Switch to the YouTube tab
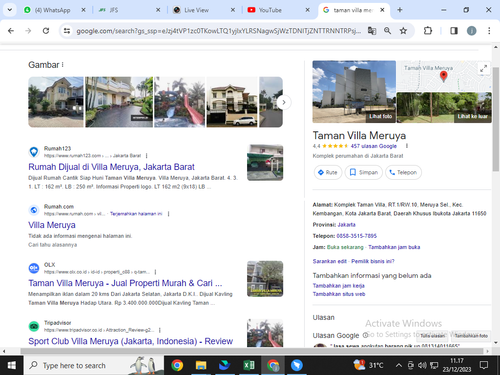Image resolution: width=500 pixels, height=375 pixels. (x=276, y=10)
